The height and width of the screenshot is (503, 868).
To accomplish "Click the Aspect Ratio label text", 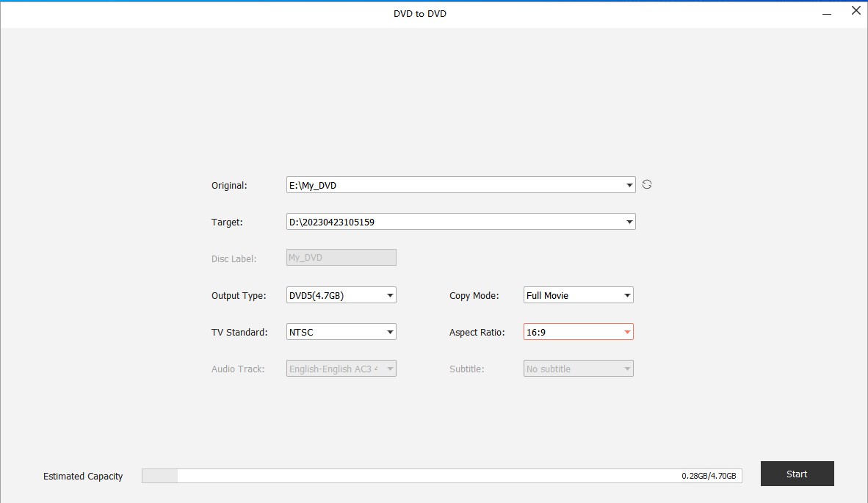I will pyautogui.click(x=477, y=333).
